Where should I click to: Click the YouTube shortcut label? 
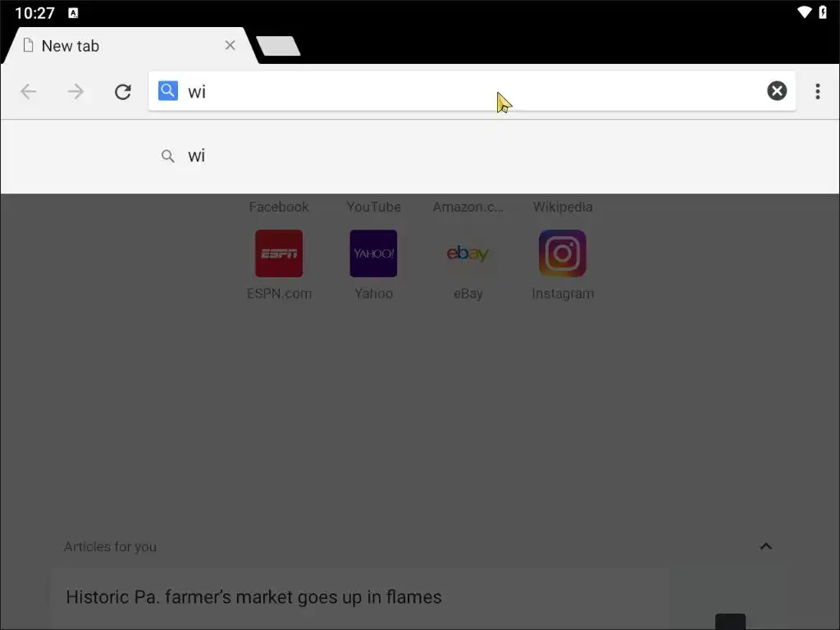[x=373, y=207]
